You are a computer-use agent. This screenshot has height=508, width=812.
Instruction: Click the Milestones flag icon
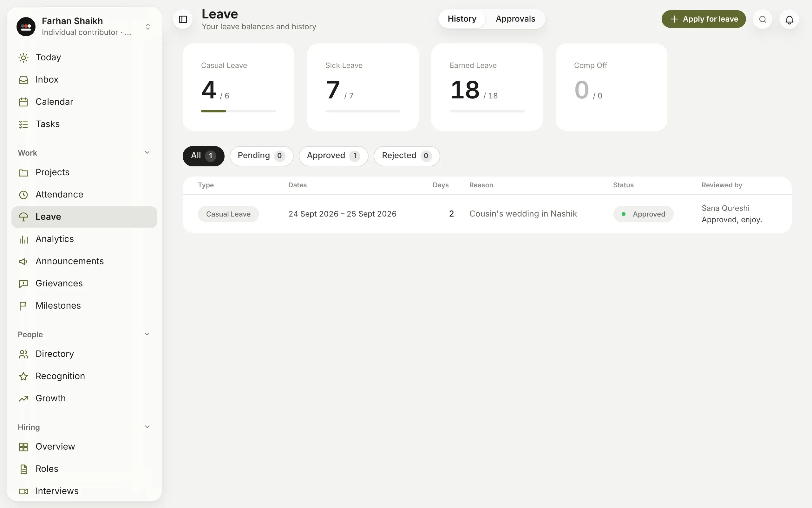pyautogui.click(x=23, y=306)
